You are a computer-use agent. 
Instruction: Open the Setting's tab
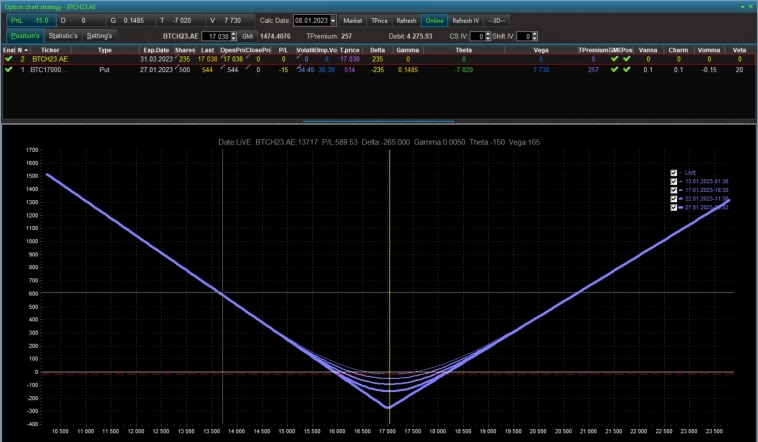pyautogui.click(x=99, y=36)
